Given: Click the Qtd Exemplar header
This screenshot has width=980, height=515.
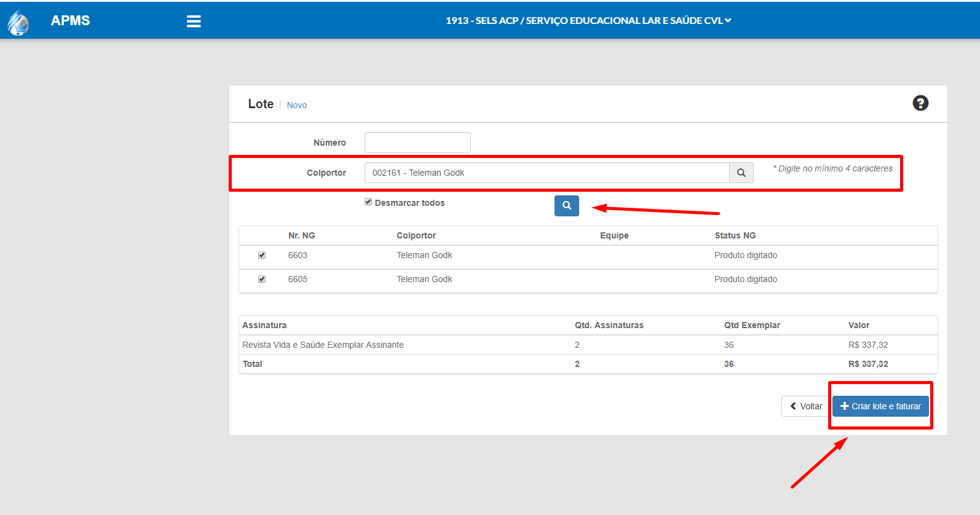Looking at the screenshot, I should click(x=752, y=325).
